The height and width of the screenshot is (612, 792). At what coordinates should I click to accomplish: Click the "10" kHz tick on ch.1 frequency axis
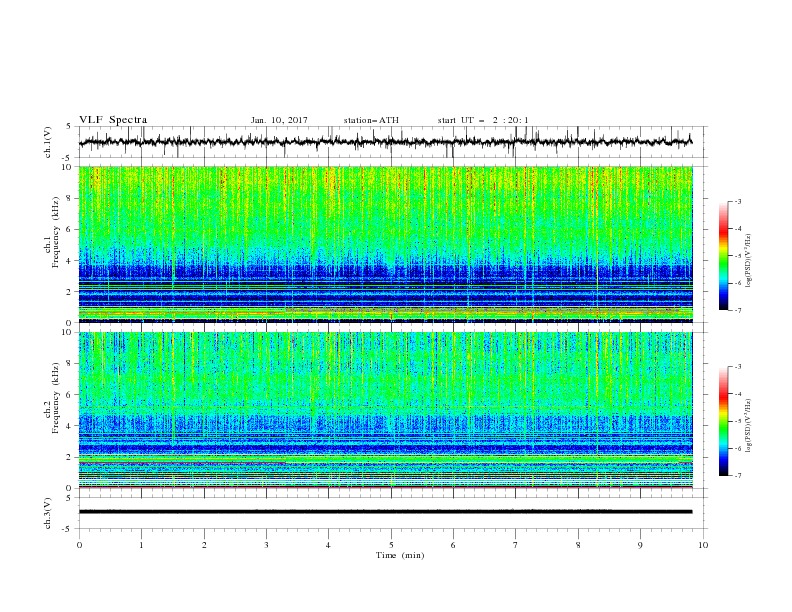(68, 167)
